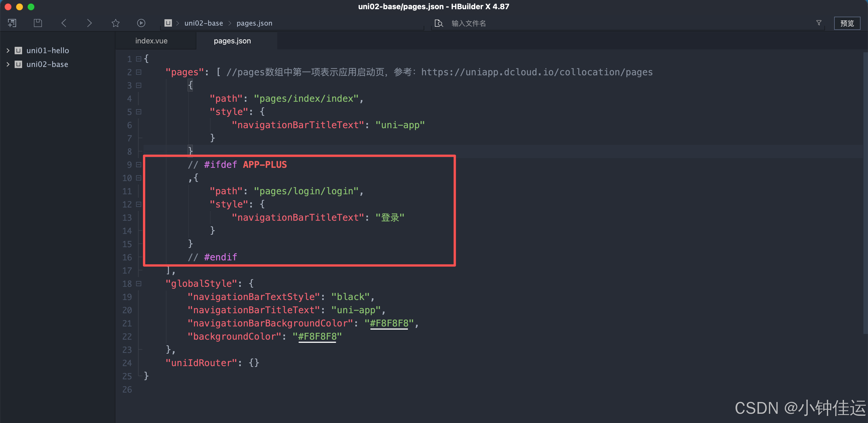Collapse the "pages" array on line 2
868x423 pixels.
pos(138,72)
